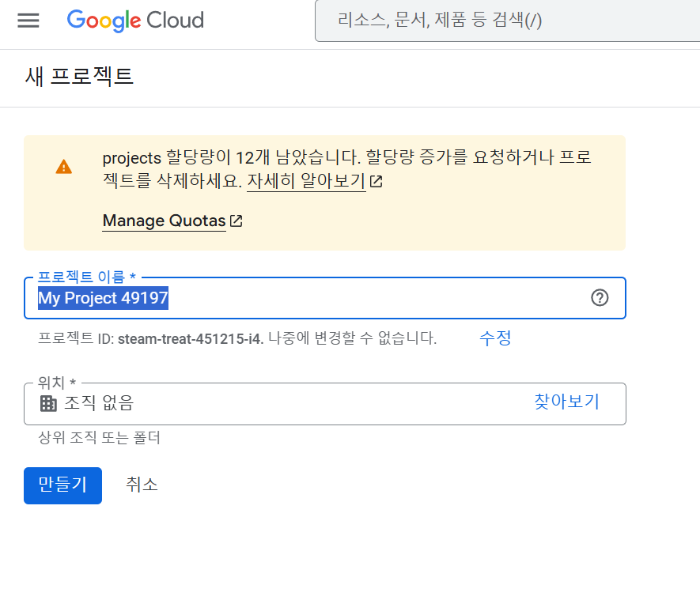700x600 pixels.
Task: Click the help question mark icon
Action: click(600, 297)
